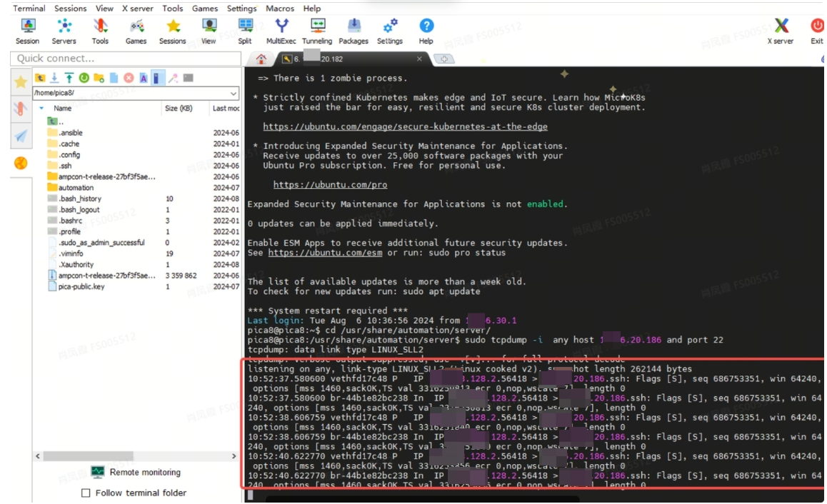Delete selection with red X icon
This screenshot has width=827, height=504.
[129, 78]
